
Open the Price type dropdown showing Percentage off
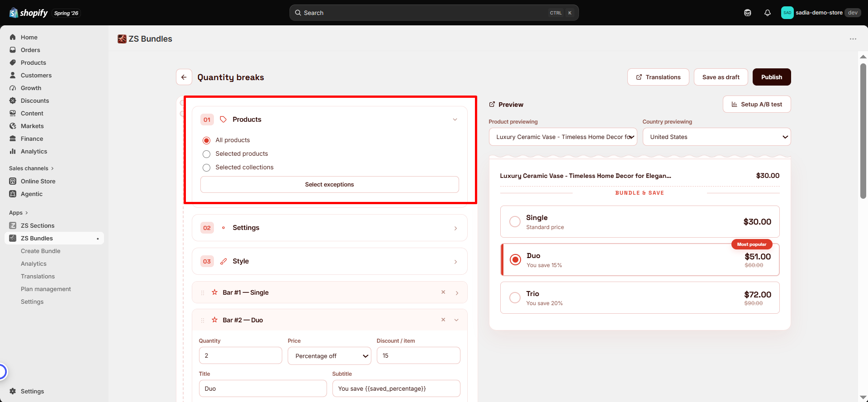coord(329,356)
